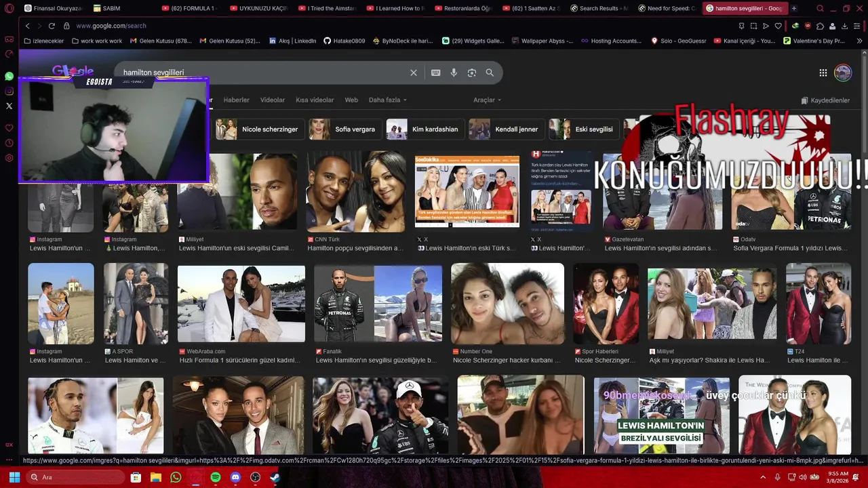The image size is (868, 488).
Task: Filter by Nicole scherzinger chip
Action: point(259,129)
